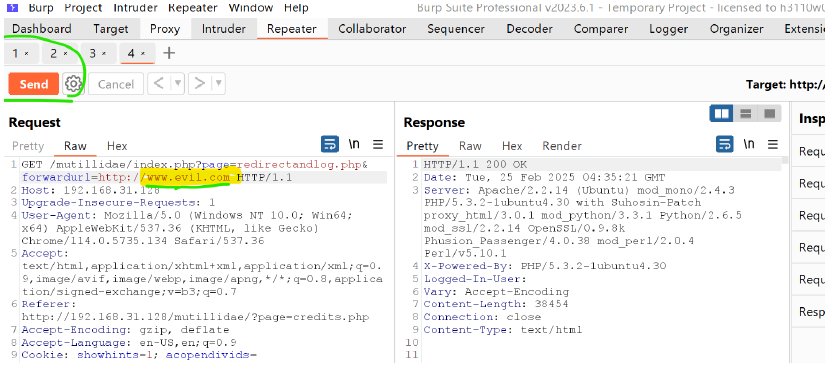829x367 pixels.
Task: Open Repeater settings gear icon
Action: [x=73, y=84]
